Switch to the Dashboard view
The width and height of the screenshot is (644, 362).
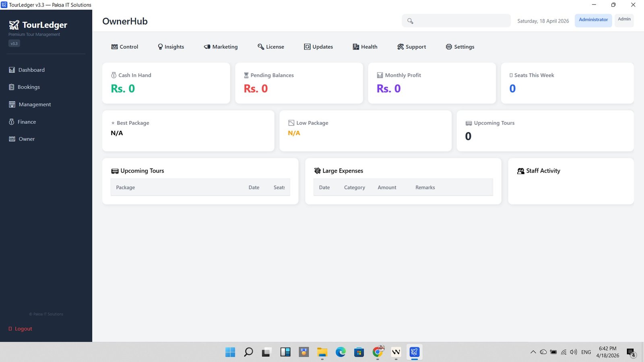[x=31, y=70]
